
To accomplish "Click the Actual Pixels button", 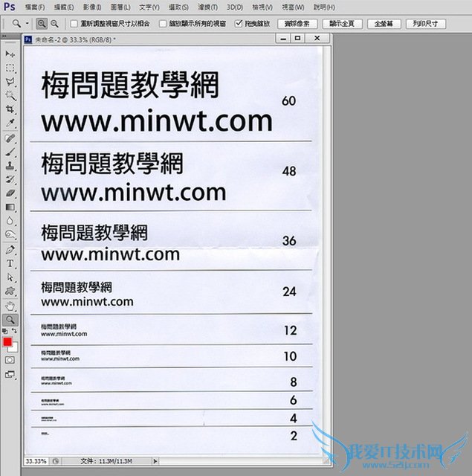I will coord(297,24).
